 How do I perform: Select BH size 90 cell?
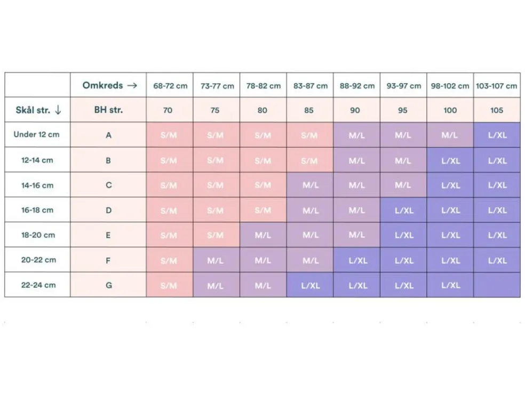(355, 110)
